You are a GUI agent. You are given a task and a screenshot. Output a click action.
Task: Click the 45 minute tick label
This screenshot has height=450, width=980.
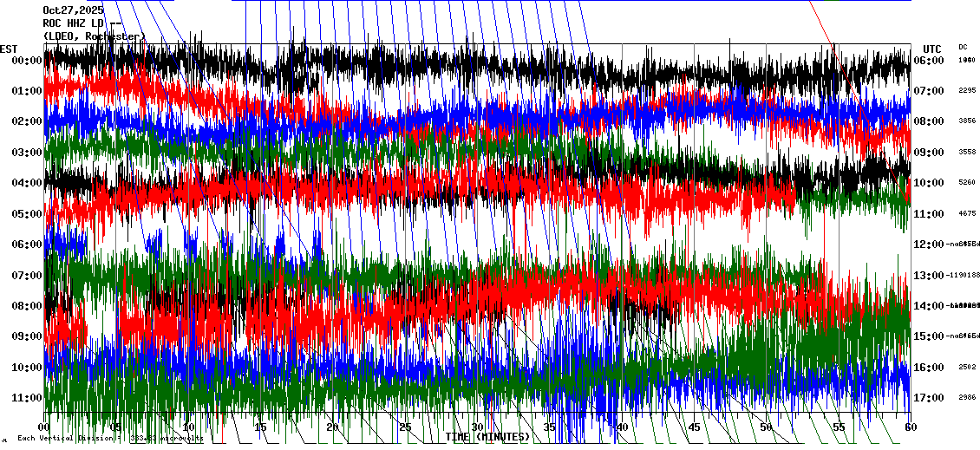694,427
